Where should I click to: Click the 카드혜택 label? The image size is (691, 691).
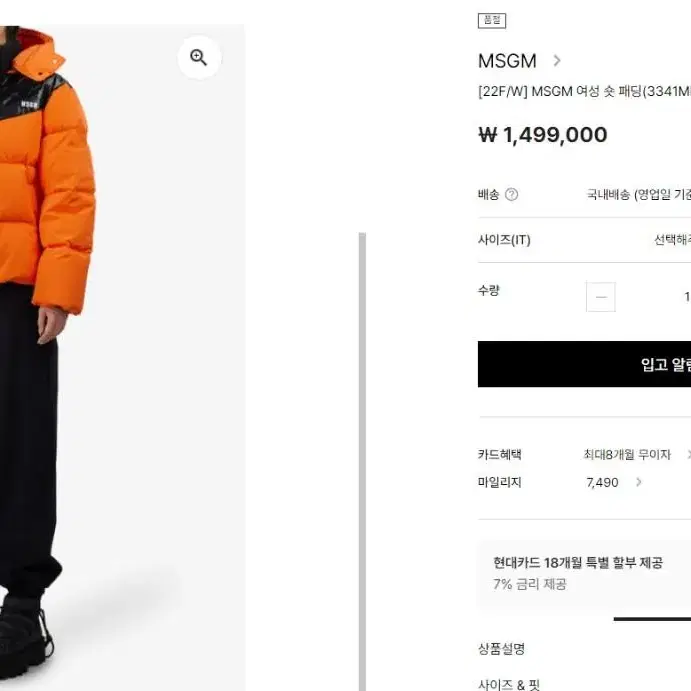click(x=500, y=454)
